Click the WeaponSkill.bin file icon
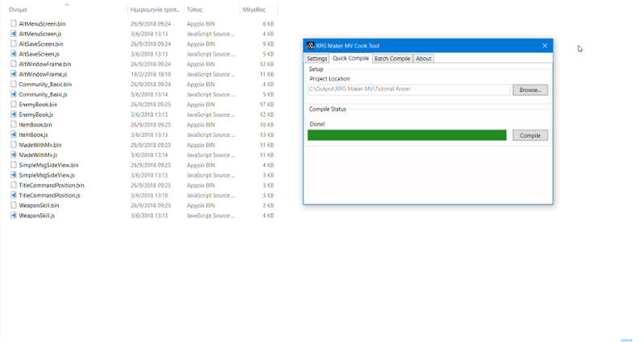644x342 pixels. [x=14, y=205]
